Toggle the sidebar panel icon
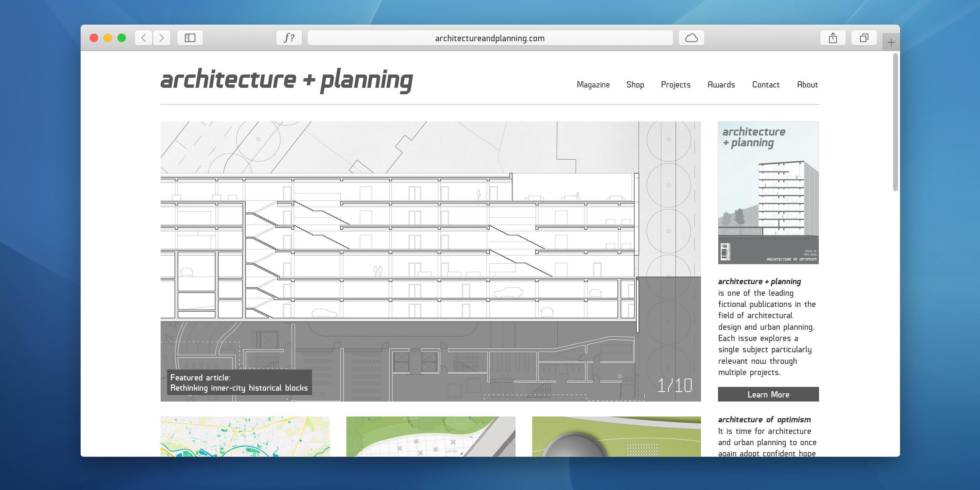Screen dimensions: 980x490 tap(190, 38)
